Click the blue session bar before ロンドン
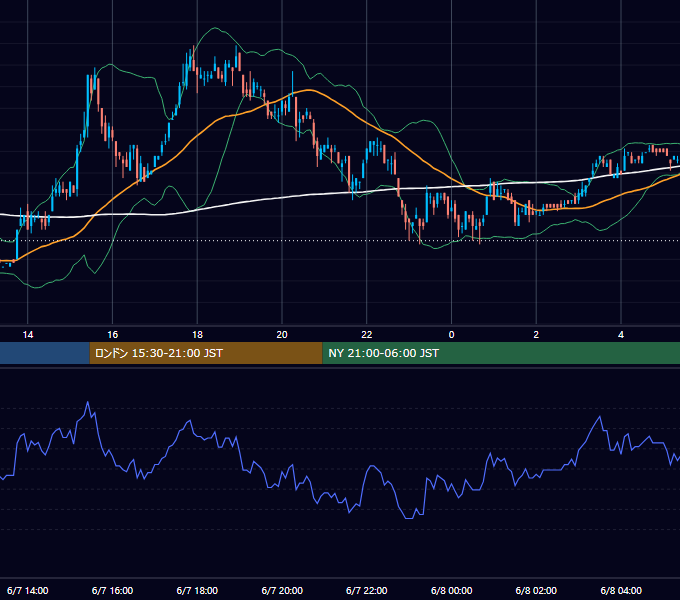The height and width of the screenshot is (600, 680). click(45, 353)
